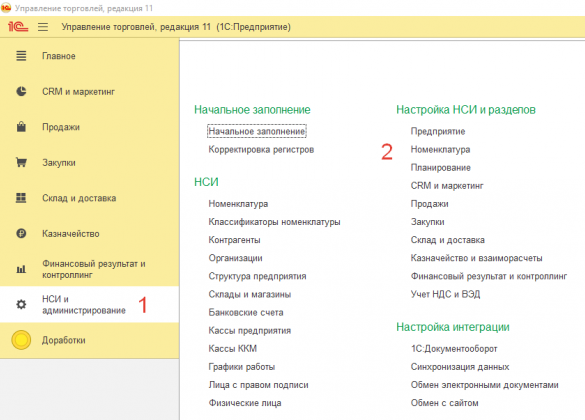Open the Контрагенты link
585x420 pixels.
(234, 240)
